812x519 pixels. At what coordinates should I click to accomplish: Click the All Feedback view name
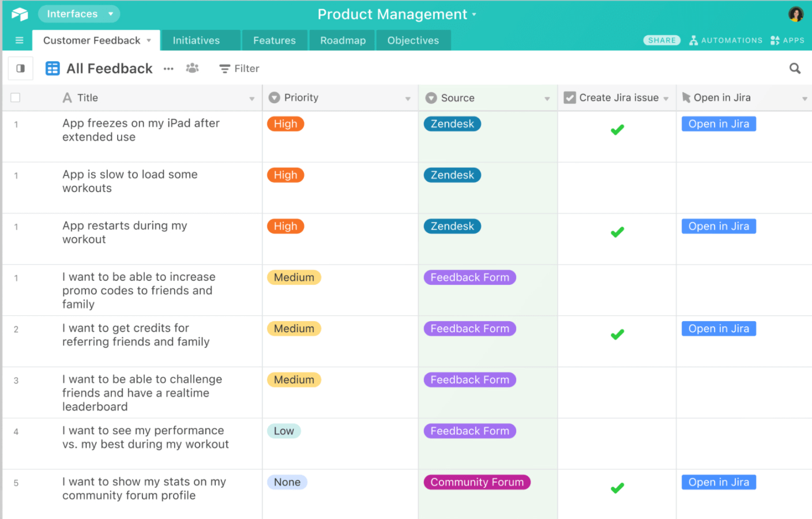tap(110, 69)
